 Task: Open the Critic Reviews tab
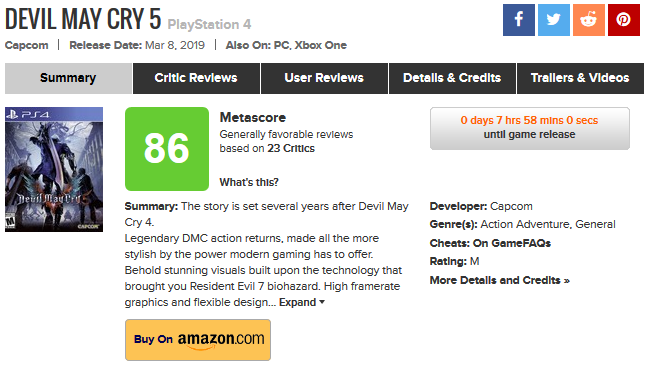point(196,78)
